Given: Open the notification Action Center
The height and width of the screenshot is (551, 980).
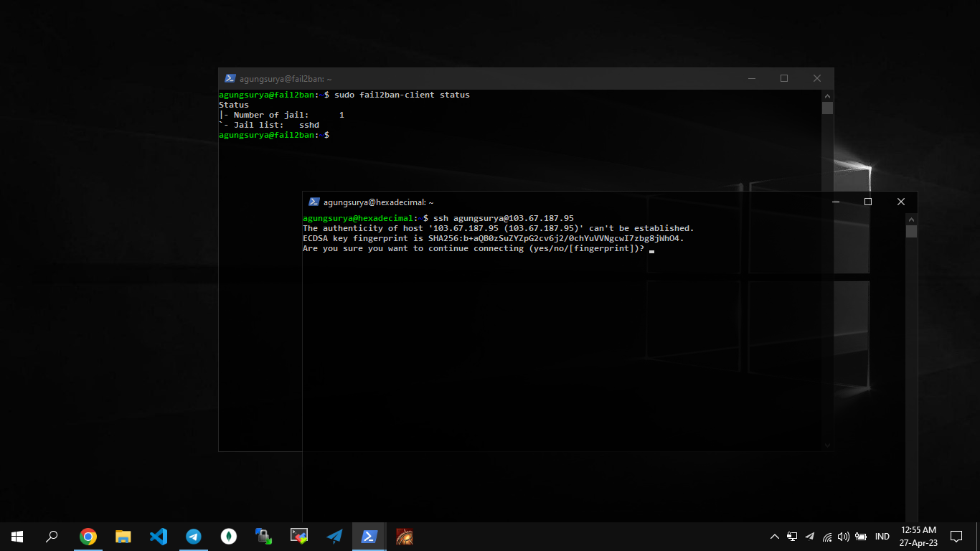Looking at the screenshot, I should tap(956, 537).
